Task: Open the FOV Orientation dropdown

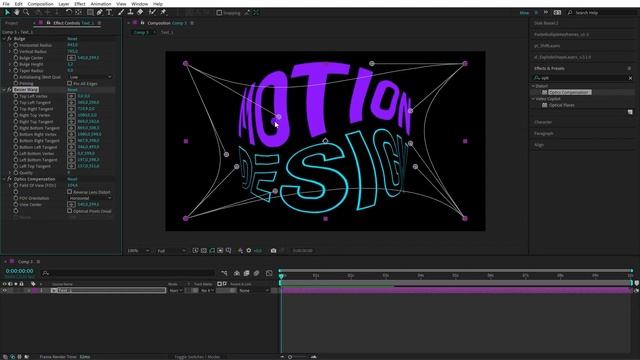Action: [x=90, y=198]
